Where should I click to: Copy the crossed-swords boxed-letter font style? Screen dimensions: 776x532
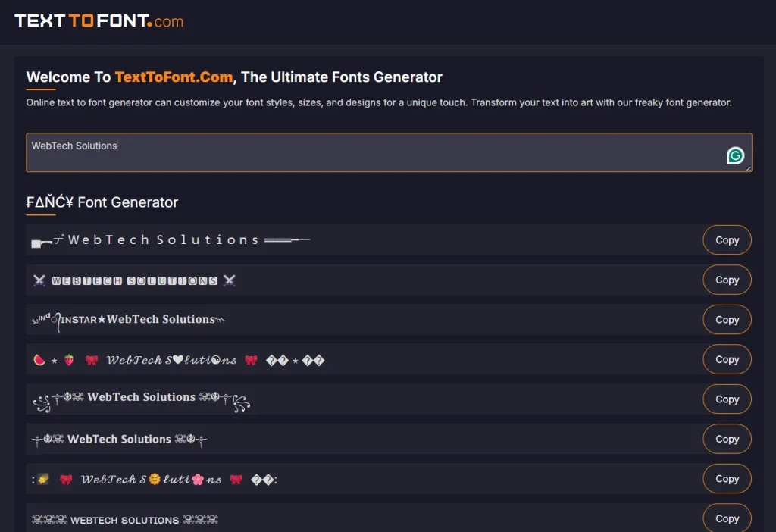click(x=727, y=280)
